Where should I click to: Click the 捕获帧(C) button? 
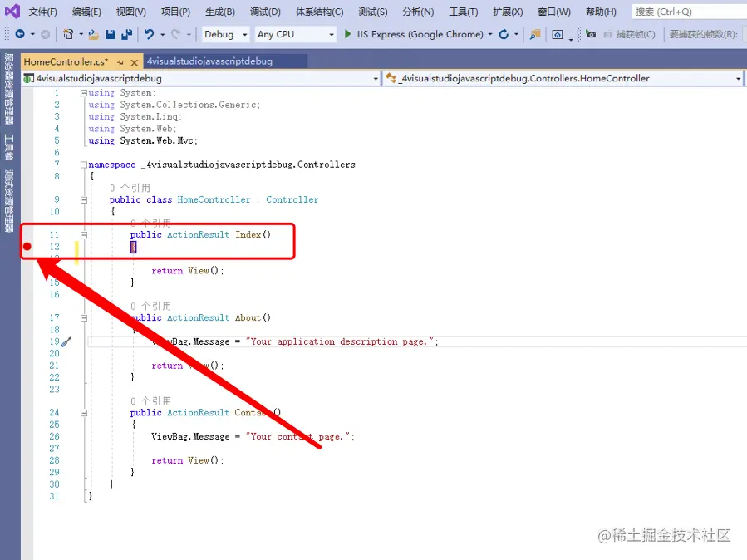click(629, 34)
